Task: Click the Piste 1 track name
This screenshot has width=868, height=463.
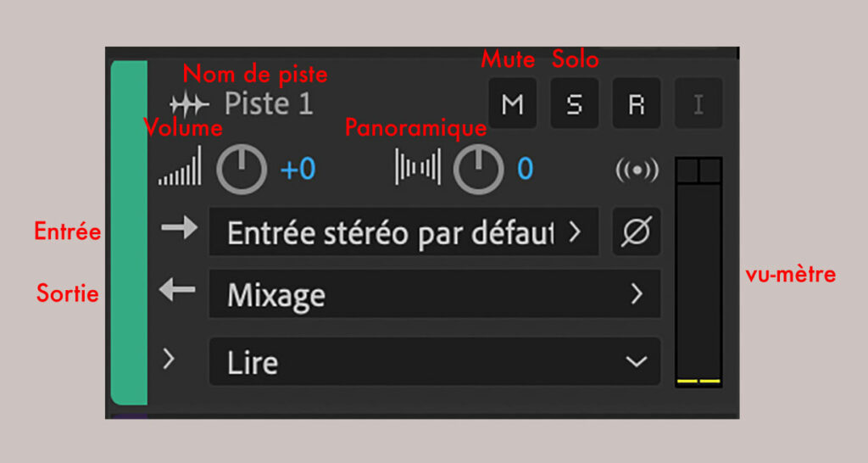Action: pyautogui.click(x=269, y=104)
